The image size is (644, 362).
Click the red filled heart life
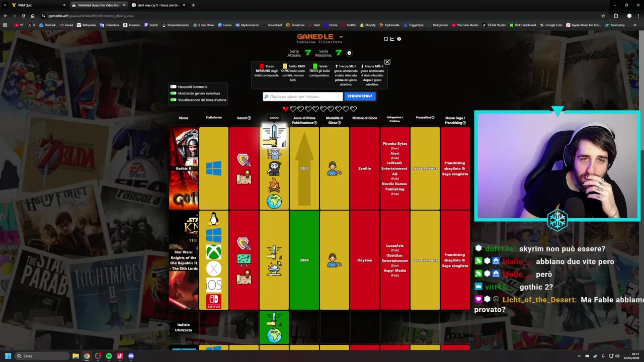click(x=285, y=109)
